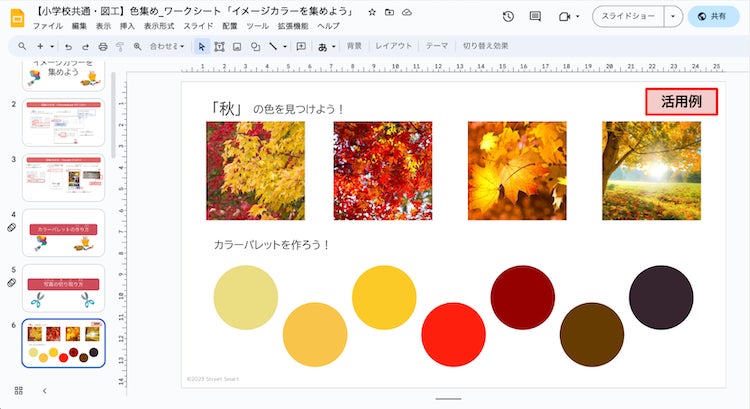Open the 編集 menu
The image size is (750, 409).
coord(79,26)
